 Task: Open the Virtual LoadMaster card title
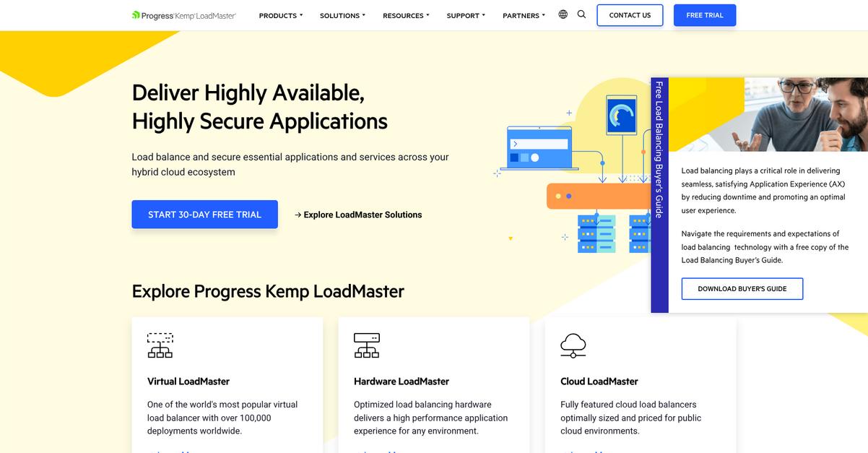(188, 381)
